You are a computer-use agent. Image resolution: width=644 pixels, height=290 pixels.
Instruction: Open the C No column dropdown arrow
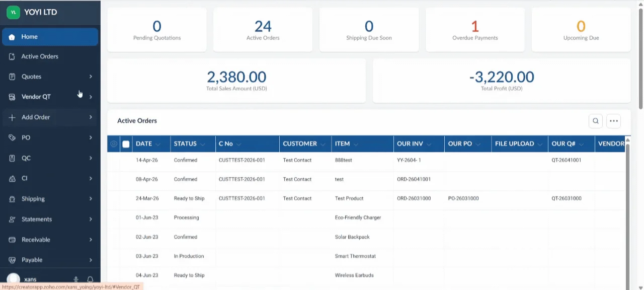(239, 144)
